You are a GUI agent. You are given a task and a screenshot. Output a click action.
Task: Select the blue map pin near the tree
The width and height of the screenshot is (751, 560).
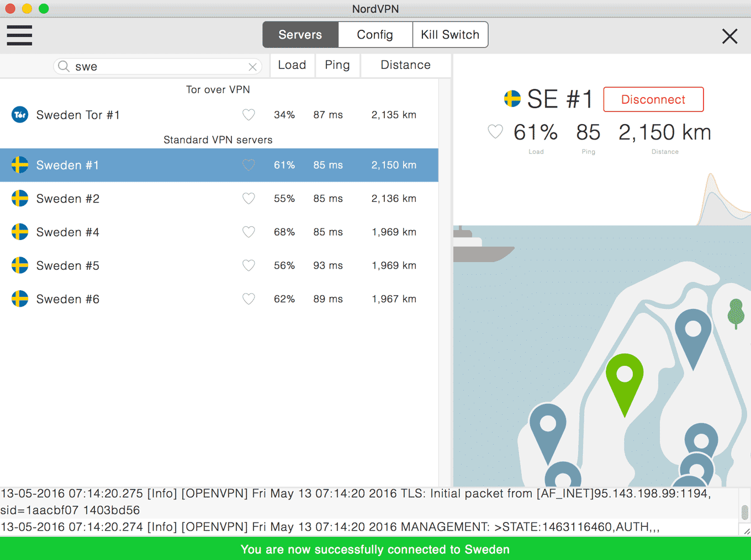point(693,339)
